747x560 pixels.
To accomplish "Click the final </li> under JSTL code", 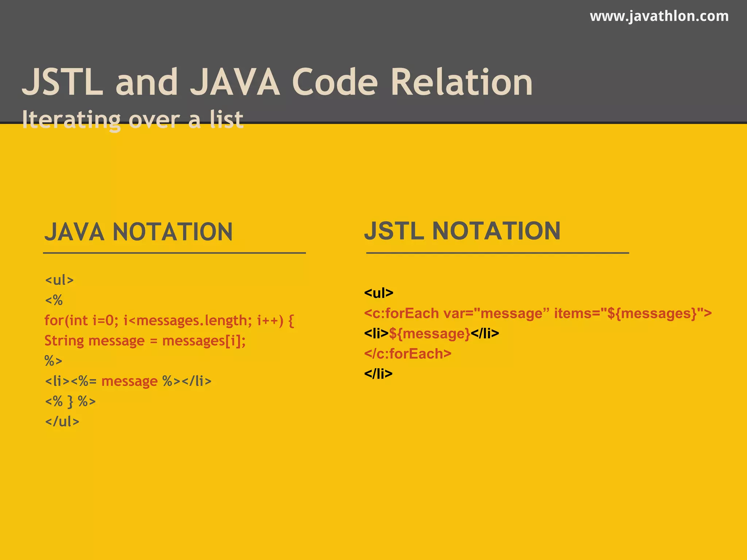I will click(x=378, y=374).
